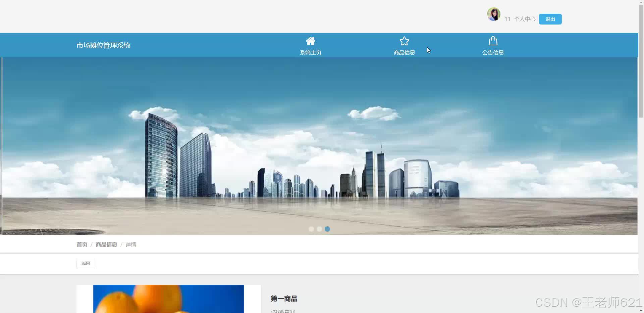The height and width of the screenshot is (313, 644).
Task: Open the 系统主页 menu label
Action: pyautogui.click(x=310, y=52)
